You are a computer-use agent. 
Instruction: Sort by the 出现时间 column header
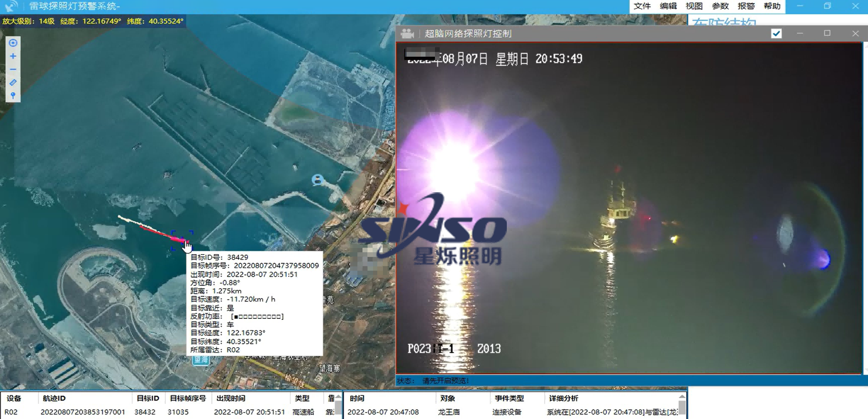click(x=231, y=398)
